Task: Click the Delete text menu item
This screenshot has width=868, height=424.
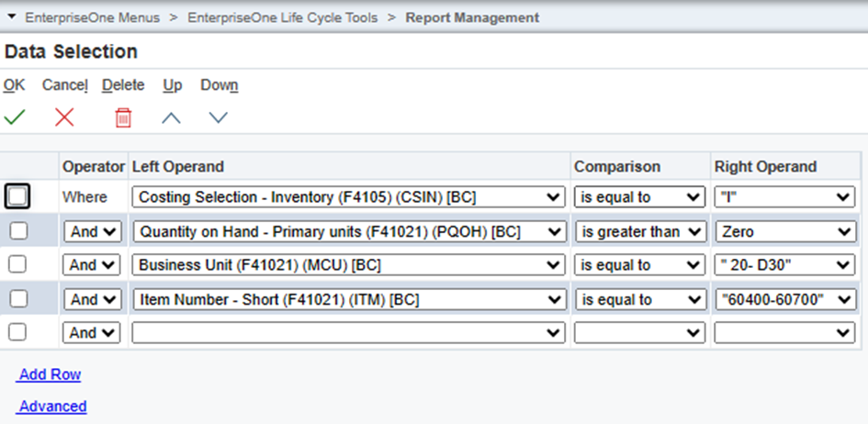Action: [x=123, y=85]
